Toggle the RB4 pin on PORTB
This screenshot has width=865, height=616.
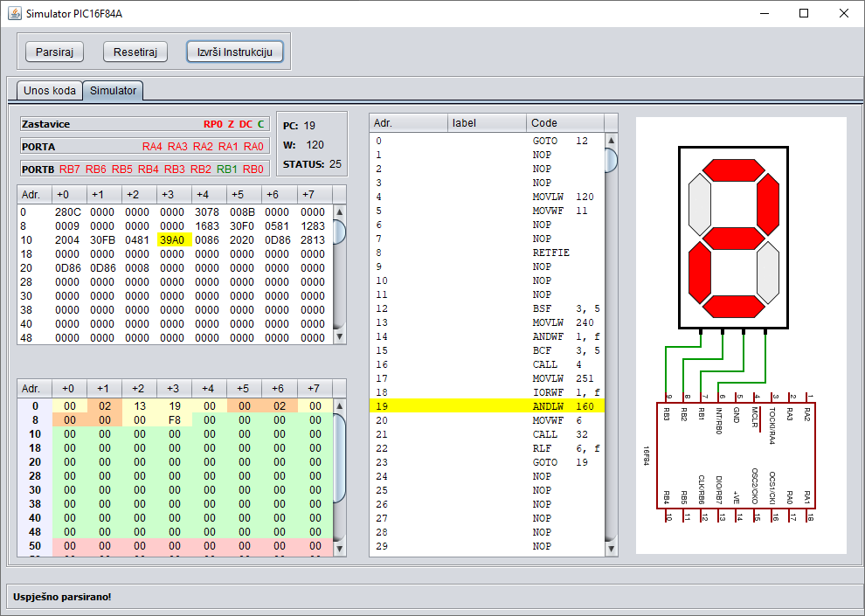149,170
